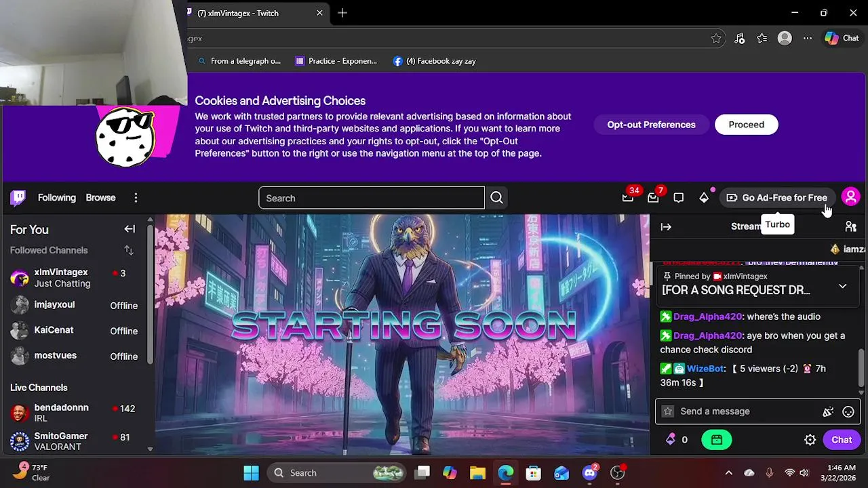Favorite this page with star icon
This screenshot has width=868, height=488.
[x=716, y=39]
